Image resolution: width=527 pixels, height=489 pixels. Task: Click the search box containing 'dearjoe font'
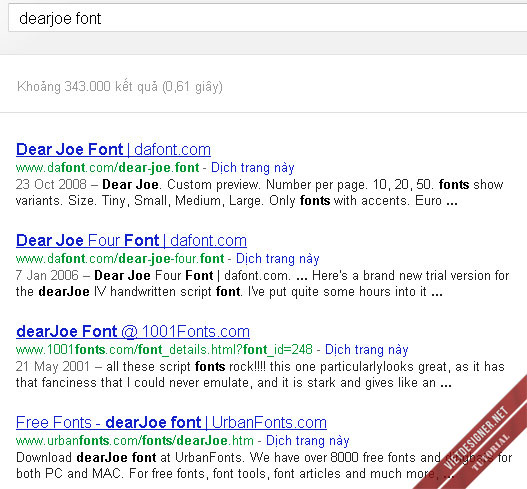click(268, 18)
